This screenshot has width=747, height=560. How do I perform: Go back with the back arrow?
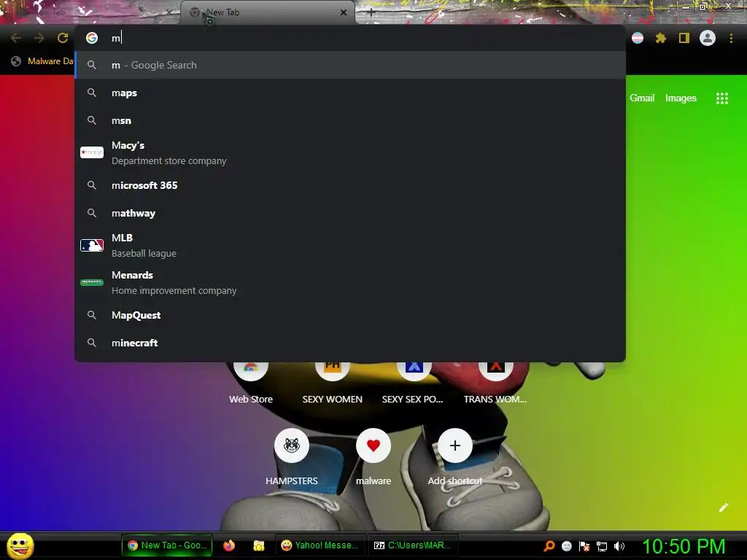16,38
